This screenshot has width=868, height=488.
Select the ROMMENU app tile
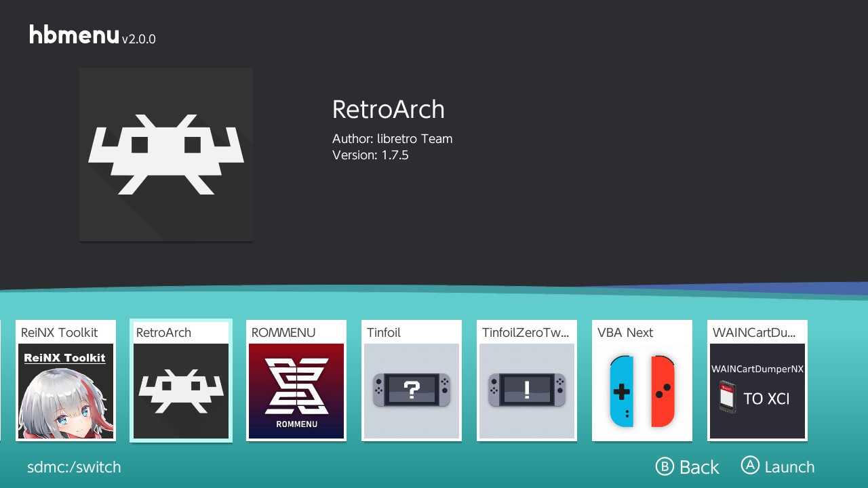tap(296, 380)
